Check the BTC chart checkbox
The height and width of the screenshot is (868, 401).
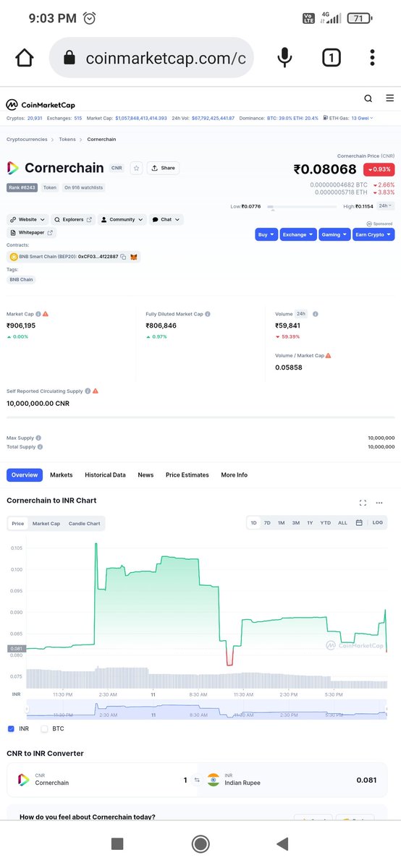[45, 728]
